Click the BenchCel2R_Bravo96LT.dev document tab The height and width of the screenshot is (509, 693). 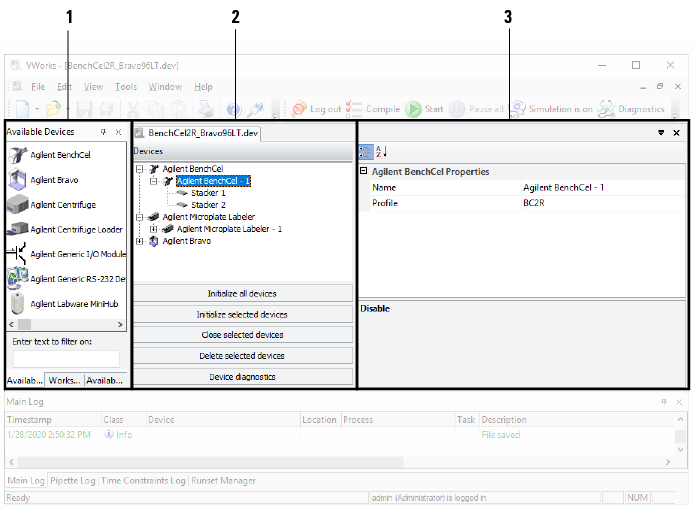coord(197,133)
